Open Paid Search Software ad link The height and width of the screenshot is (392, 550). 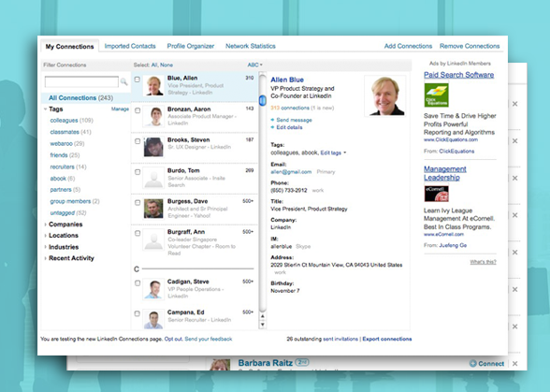pos(458,75)
